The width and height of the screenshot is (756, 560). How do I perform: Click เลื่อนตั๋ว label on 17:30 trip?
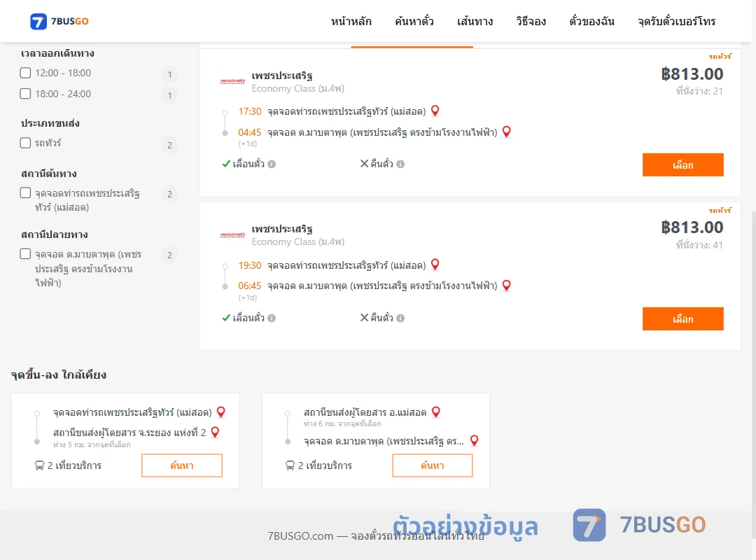tap(248, 164)
